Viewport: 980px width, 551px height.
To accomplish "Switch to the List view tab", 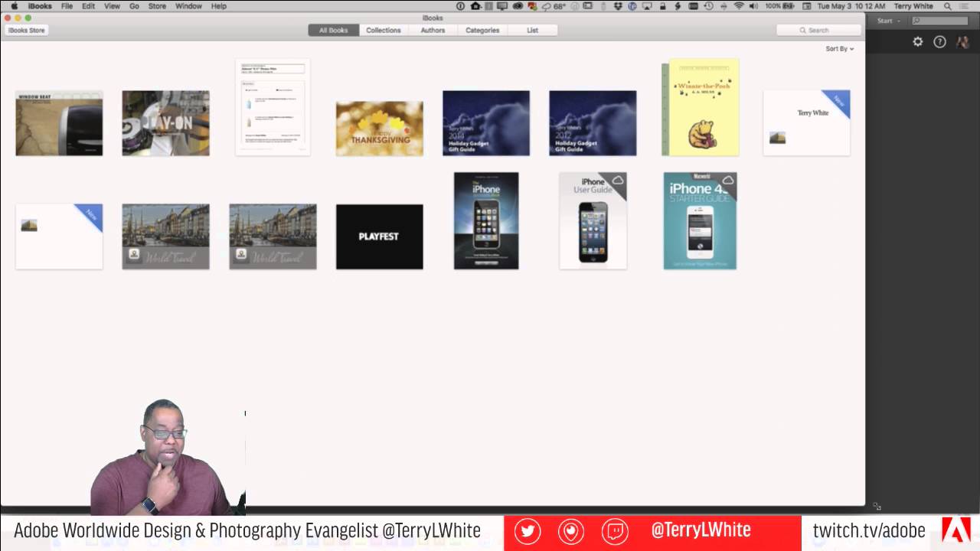I will pos(532,31).
